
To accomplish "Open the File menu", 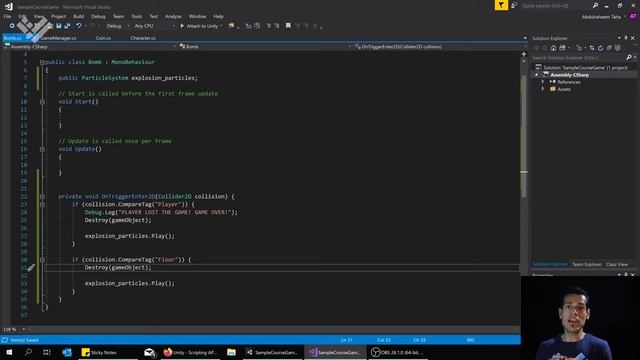I will 7,16.
